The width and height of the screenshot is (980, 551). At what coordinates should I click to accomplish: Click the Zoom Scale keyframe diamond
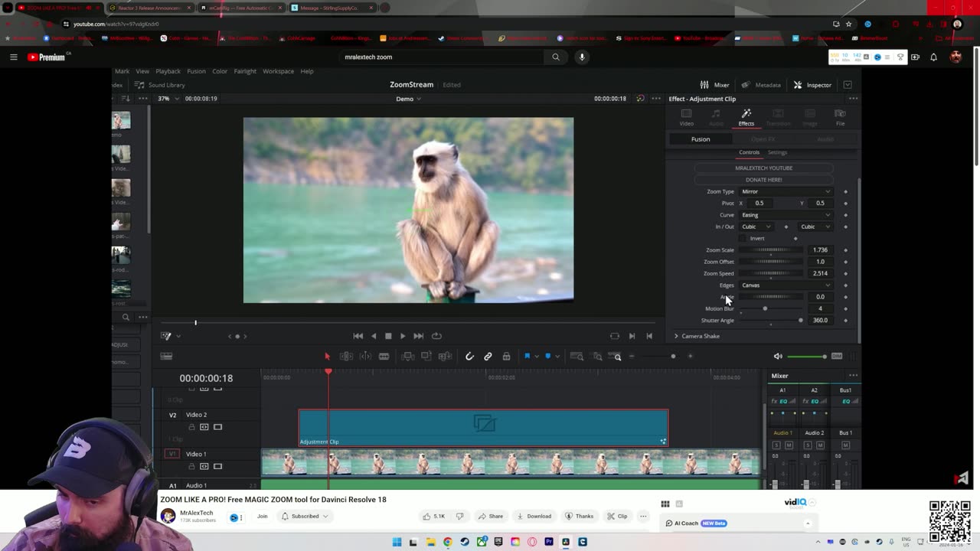coord(845,250)
